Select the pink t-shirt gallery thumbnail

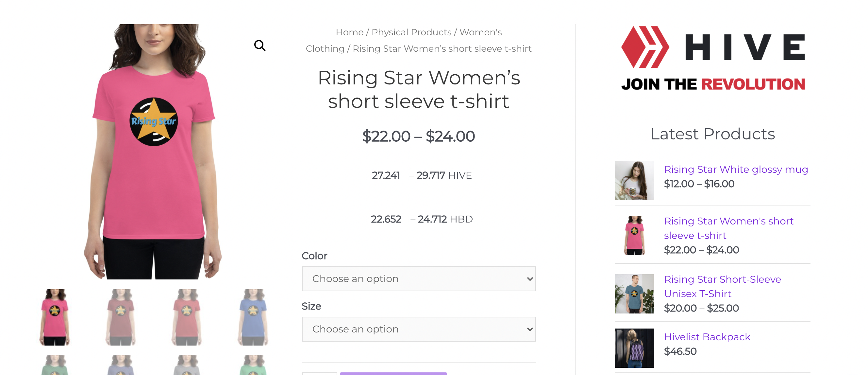55,317
